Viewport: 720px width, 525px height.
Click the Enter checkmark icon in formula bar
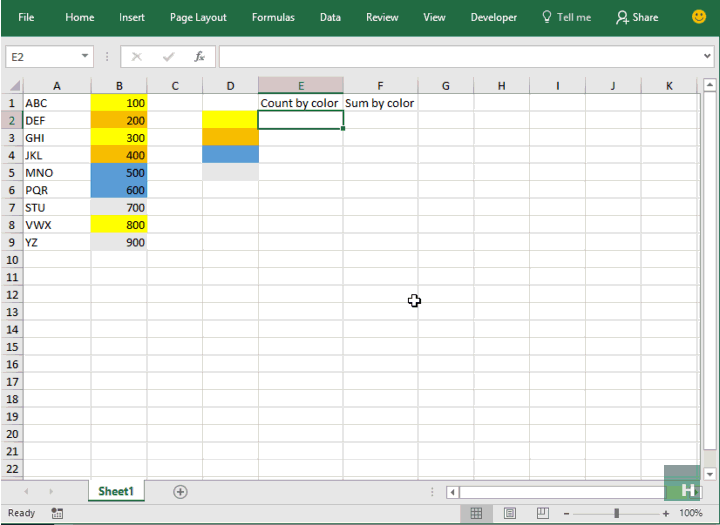(169, 56)
